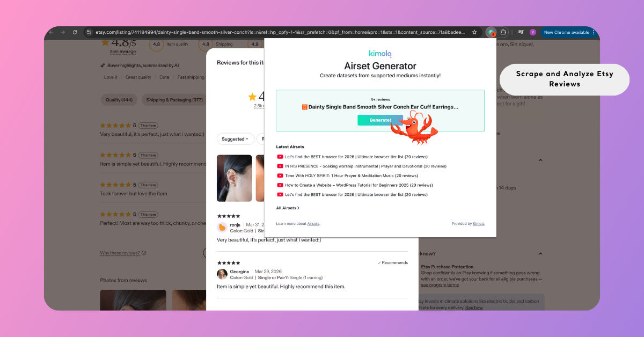
Task: Open the site info icon in address bar
Action: point(90,32)
